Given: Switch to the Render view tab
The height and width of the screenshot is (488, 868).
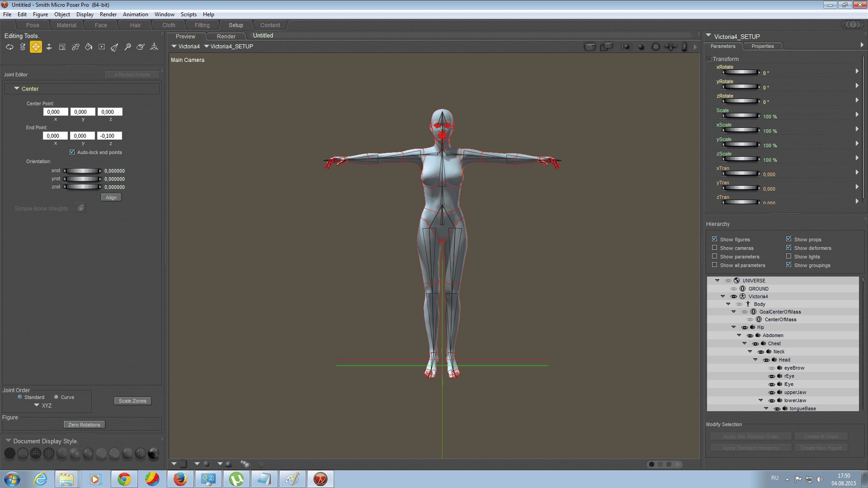Looking at the screenshot, I should pyautogui.click(x=226, y=36).
